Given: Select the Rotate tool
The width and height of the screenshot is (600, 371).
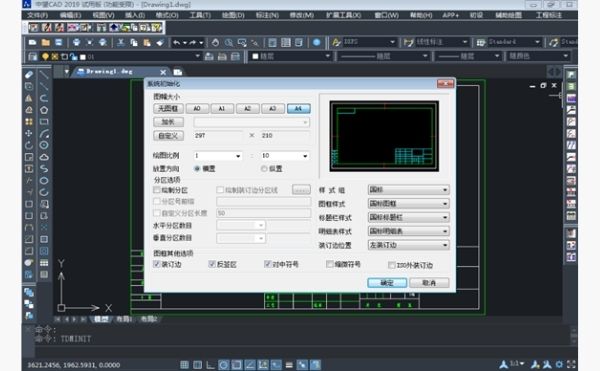Looking at the screenshot, I should coord(29,145).
